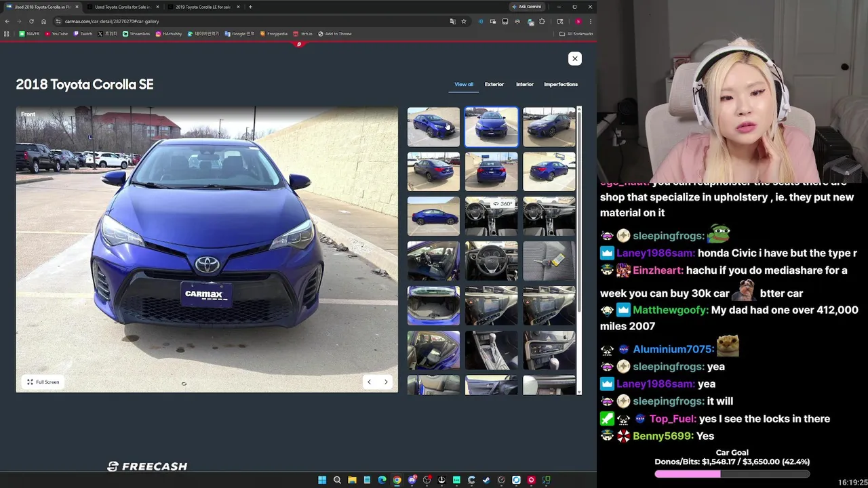Select the highlighted front view thumbnail
The width and height of the screenshot is (868, 488).
pyautogui.click(x=491, y=127)
